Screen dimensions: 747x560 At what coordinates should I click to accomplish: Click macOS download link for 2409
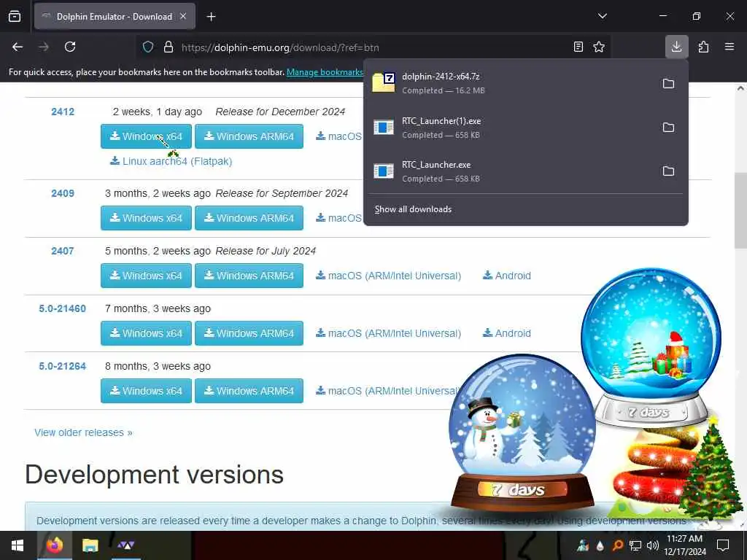click(338, 218)
